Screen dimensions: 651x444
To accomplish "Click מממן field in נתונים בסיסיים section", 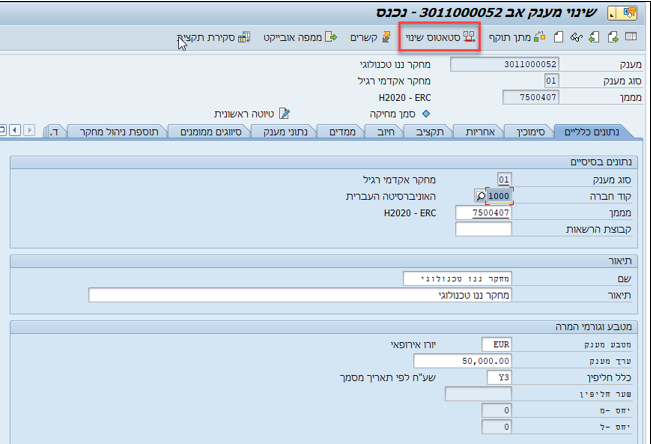I will coord(484,213).
